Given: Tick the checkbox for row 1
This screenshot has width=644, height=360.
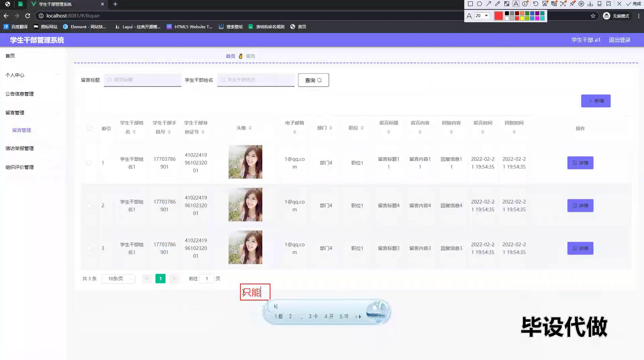Looking at the screenshot, I should [89, 163].
